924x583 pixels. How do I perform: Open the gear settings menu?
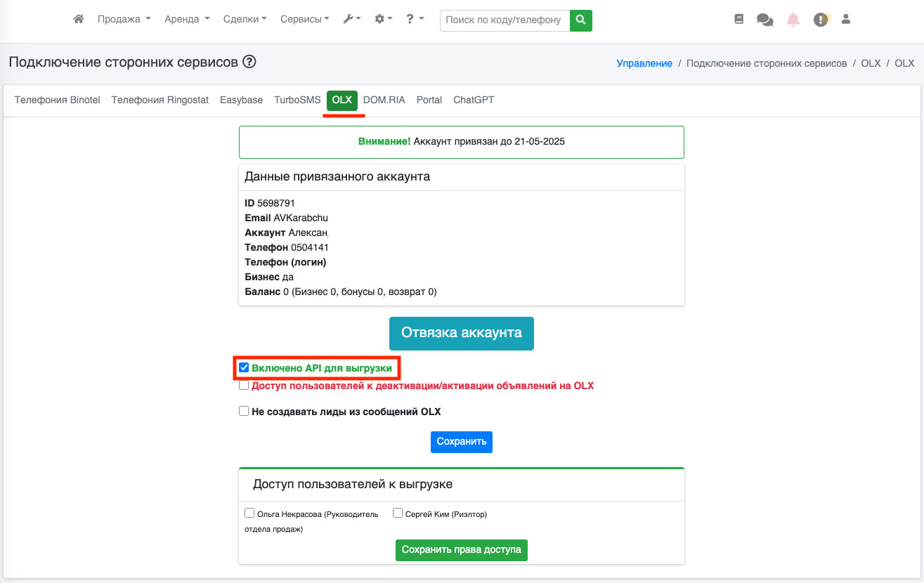tap(384, 20)
